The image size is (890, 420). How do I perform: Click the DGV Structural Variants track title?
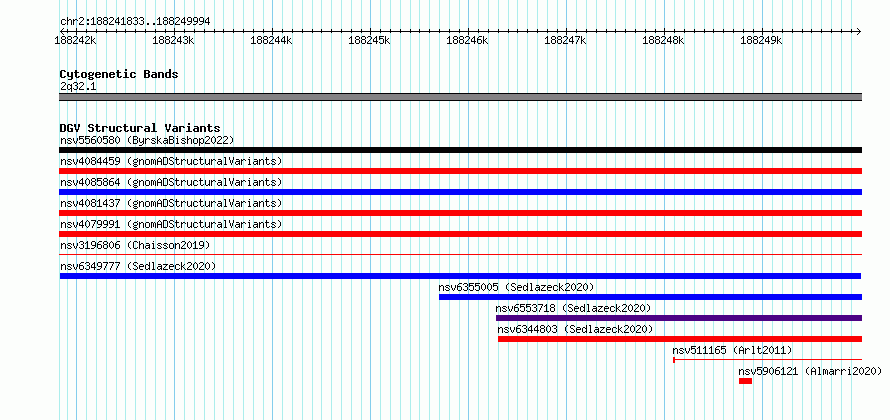pos(140,128)
